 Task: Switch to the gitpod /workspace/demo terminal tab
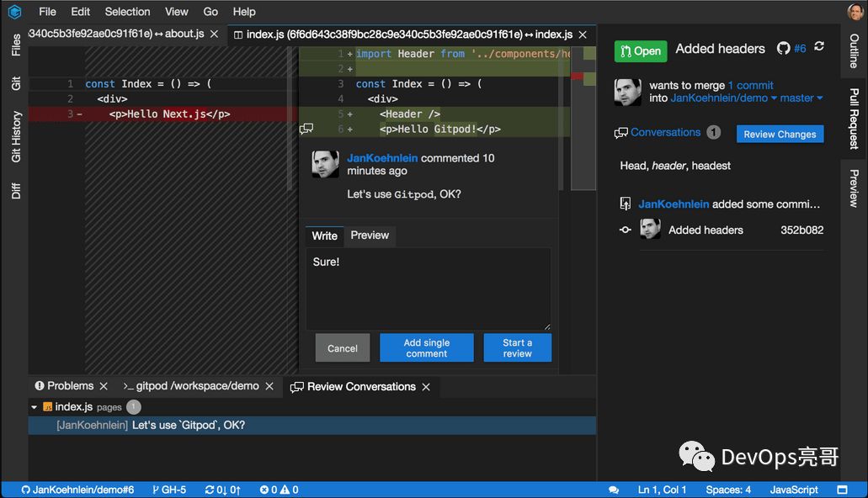pyautogui.click(x=191, y=385)
